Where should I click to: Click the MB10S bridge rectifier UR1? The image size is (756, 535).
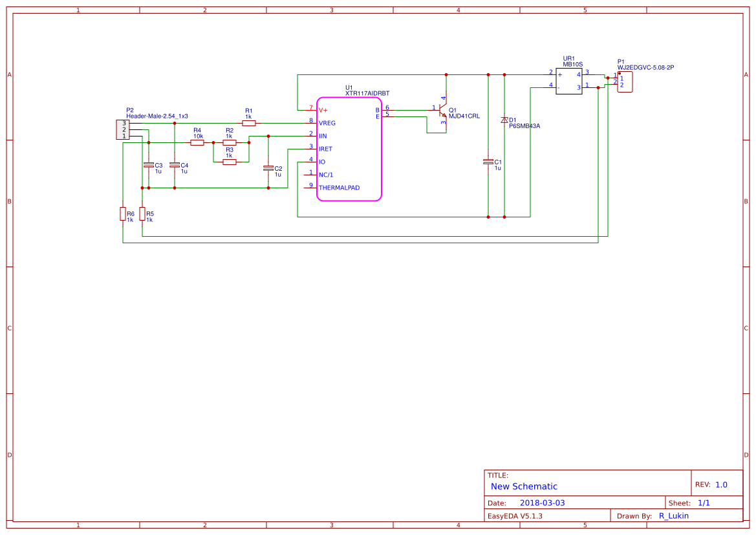pyautogui.click(x=568, y=81)
